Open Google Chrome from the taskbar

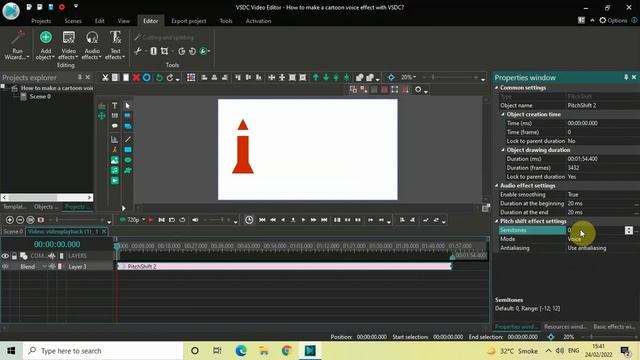287,350
